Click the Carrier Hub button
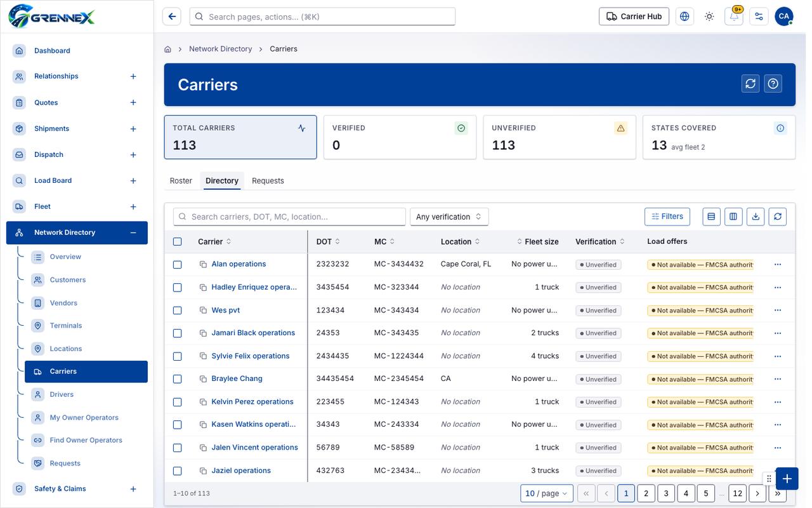The width and height of the screenshot is (812, 508). (634, 17)
